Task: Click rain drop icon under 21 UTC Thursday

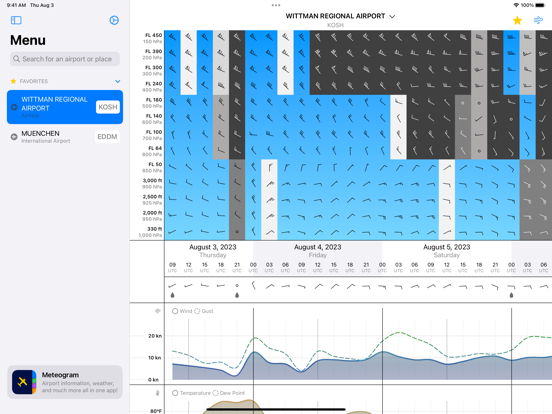Action: click(237, 295)
